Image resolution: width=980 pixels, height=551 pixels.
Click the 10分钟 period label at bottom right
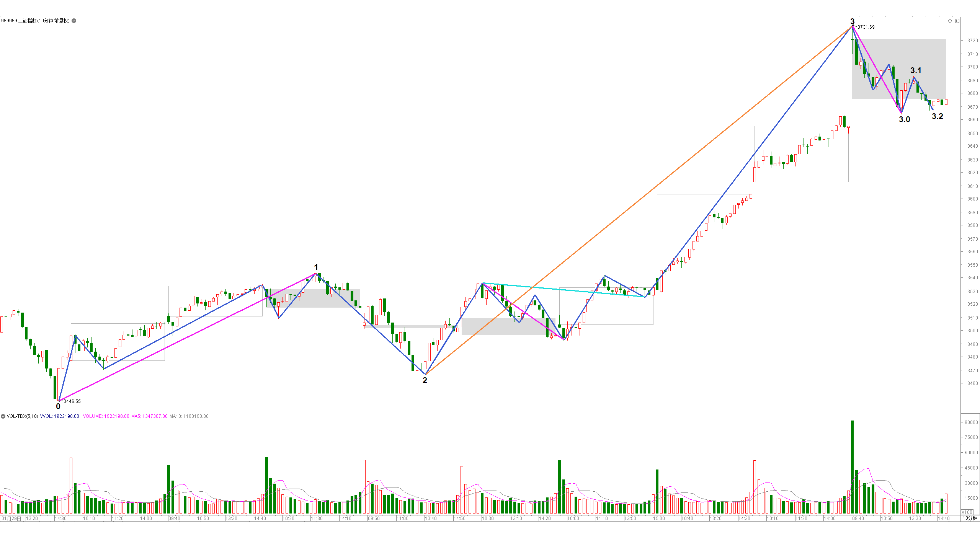(970, 518)
